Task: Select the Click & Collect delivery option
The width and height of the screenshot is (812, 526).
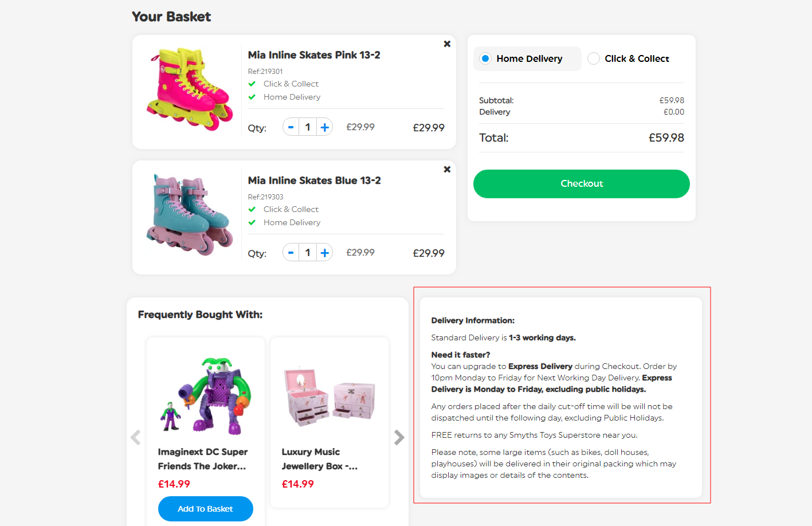Action: click(x=594, y=58)
